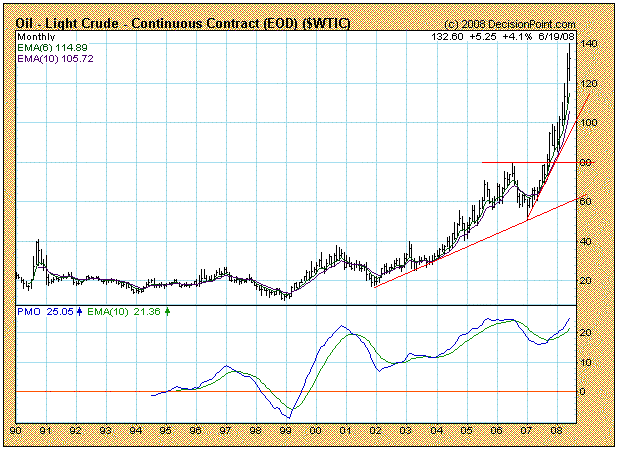Image resolution: width=618 pixels, height=450 pixels.
Task: Click the year label '90' on time axis
Action: pos(16,430)
